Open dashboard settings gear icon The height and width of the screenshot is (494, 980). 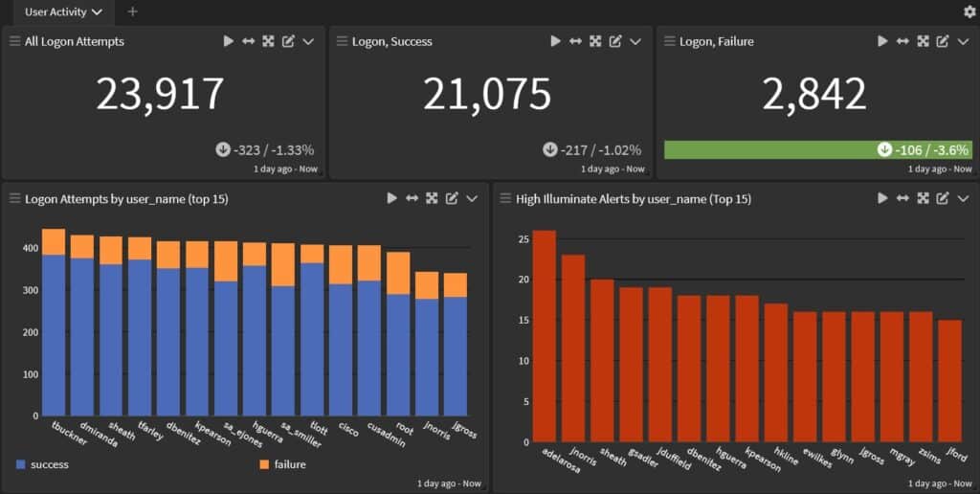click(969, 11)
